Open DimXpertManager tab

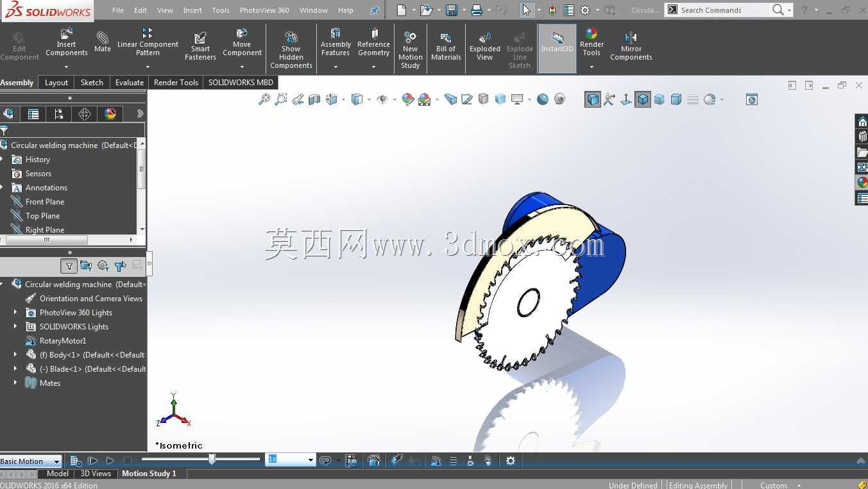[x=85, y=113]
